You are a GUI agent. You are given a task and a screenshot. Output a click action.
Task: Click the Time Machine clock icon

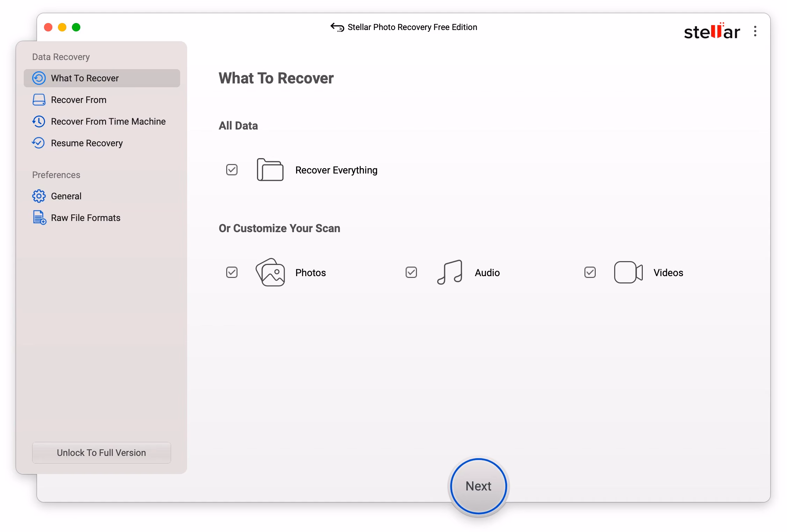click(x=38, y=121)
